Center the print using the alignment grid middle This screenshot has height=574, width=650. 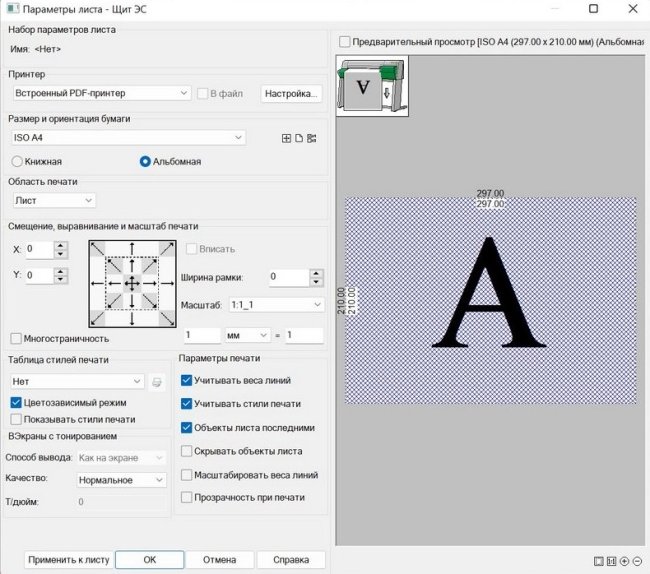point(130,284)
